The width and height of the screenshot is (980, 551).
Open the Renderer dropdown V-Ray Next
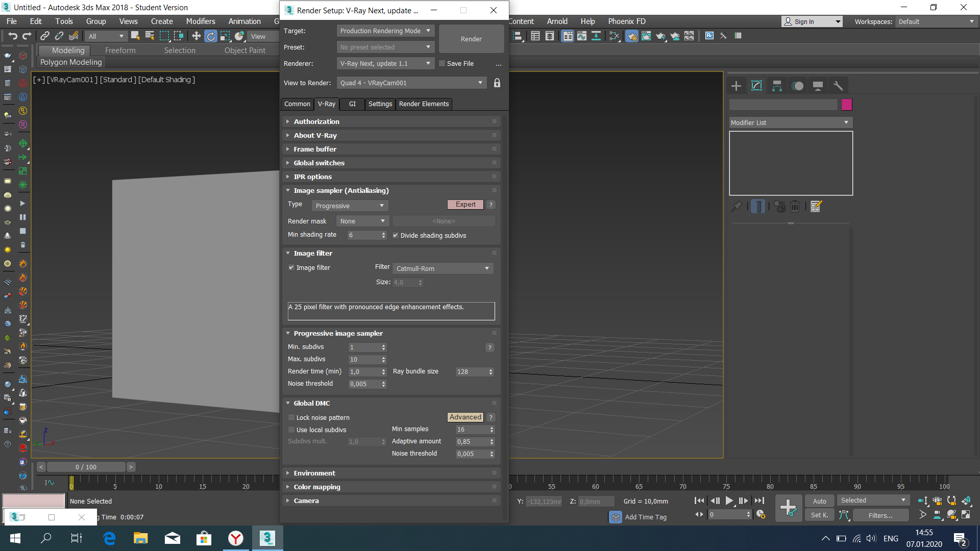pyautogui.click(x=385, y=63)
